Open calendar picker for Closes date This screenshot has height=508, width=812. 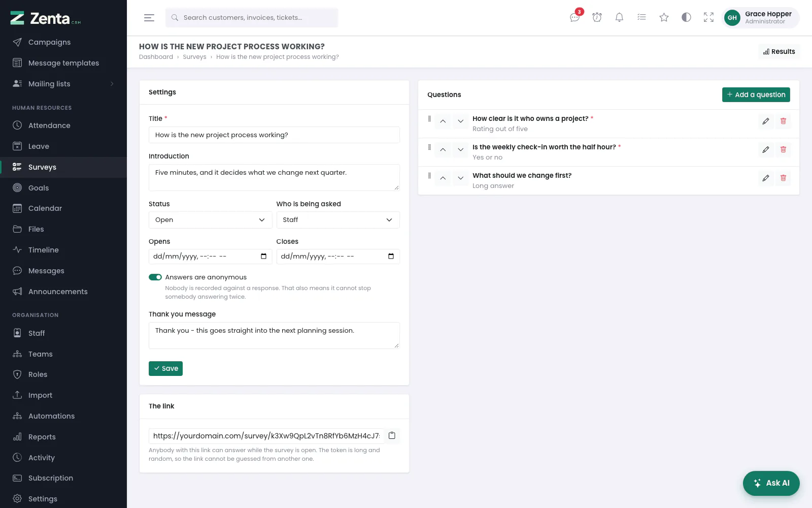click(x=391, y=256)
